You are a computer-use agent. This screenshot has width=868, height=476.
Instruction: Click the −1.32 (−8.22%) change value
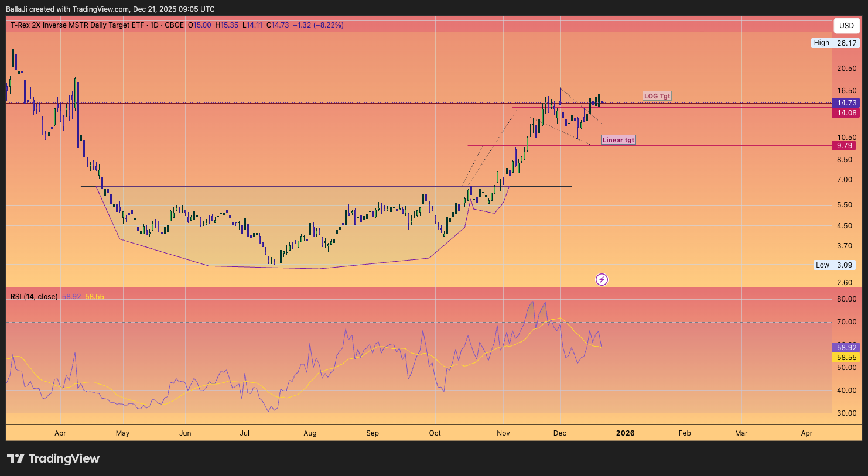318,25
